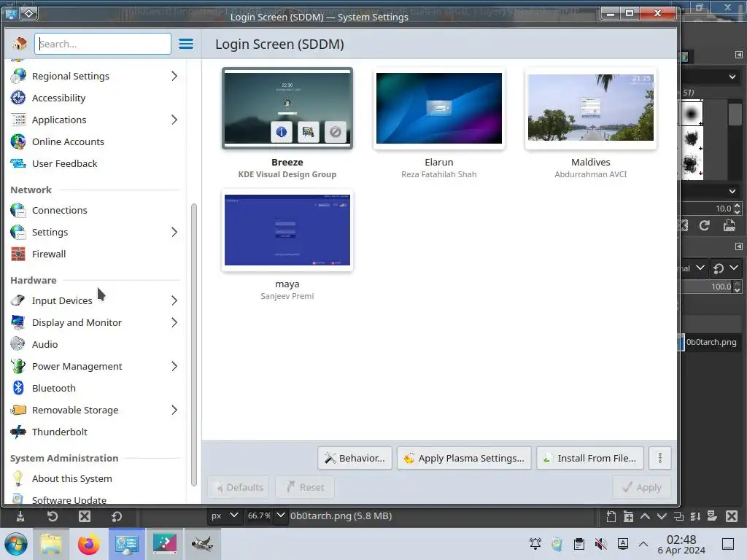Click Install From File... button
747x560 pixels.
pos(590,458)
